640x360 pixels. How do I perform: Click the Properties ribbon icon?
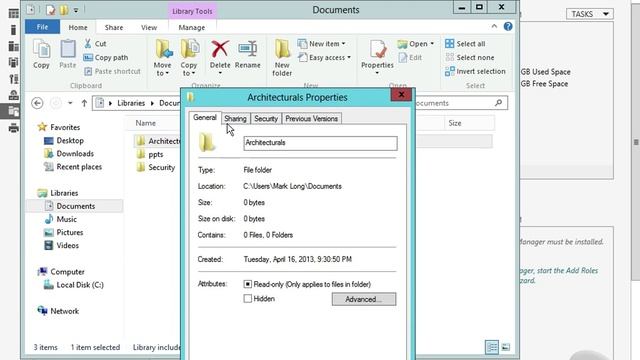[x=377, y=57]
